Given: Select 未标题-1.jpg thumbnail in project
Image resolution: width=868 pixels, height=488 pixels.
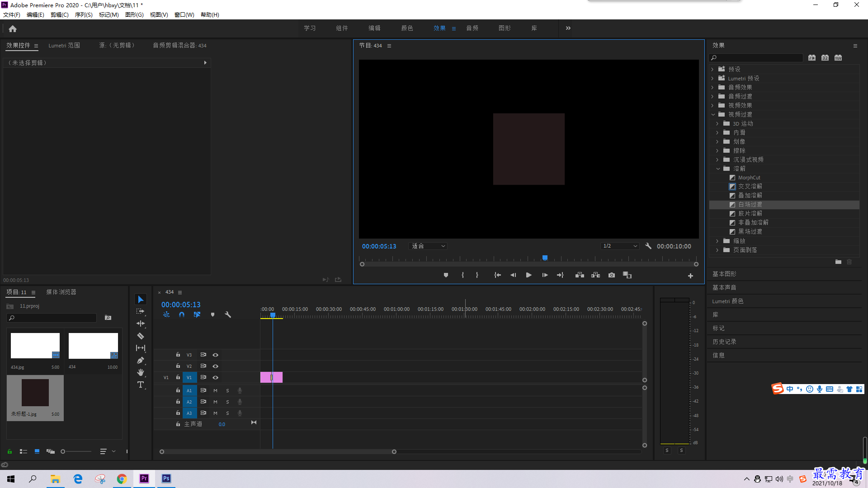Looking at the screenshot, I should click(x=35, y=393).
